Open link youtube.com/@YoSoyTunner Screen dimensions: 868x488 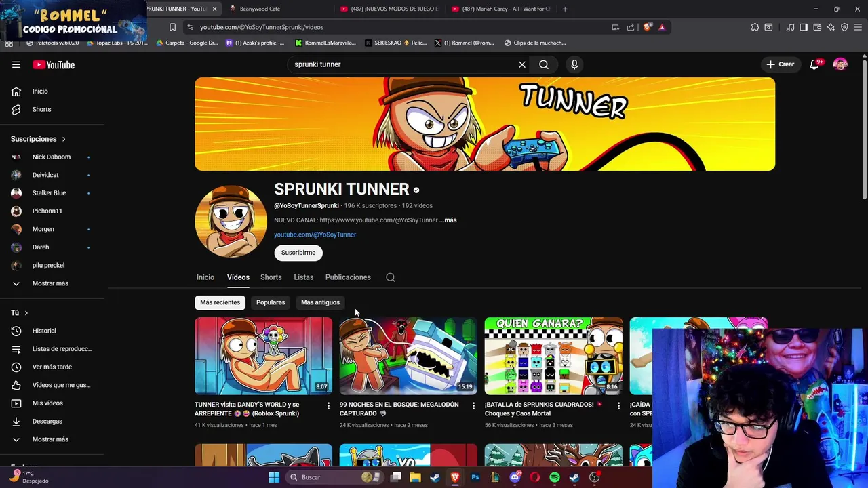315,235
